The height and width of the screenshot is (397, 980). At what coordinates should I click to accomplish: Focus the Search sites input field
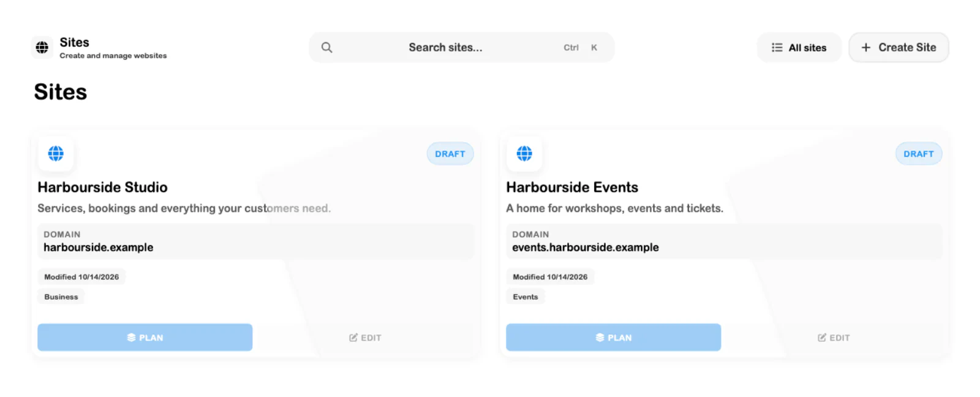click(x=461, y=47)
